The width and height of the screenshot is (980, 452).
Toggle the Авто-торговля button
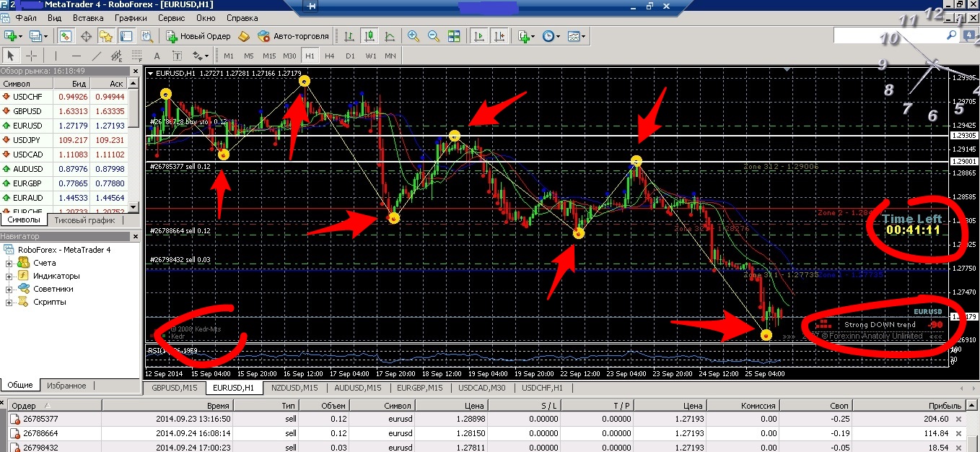pos(293,36)
